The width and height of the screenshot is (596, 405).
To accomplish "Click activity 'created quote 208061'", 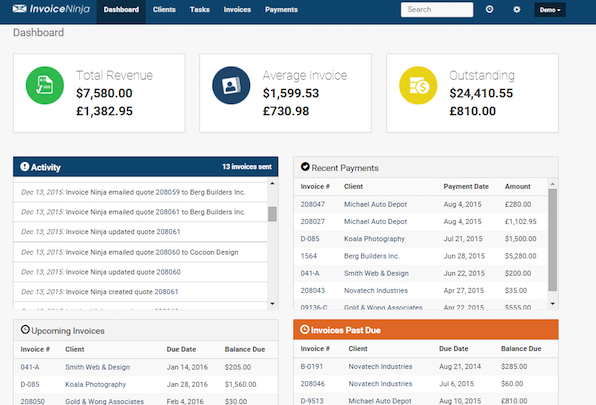I will pyautogui.click(x=140, y=292).
